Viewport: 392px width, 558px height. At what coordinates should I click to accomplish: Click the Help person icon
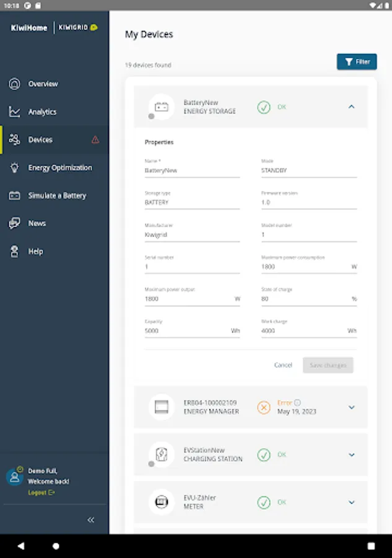pos(14,251)
